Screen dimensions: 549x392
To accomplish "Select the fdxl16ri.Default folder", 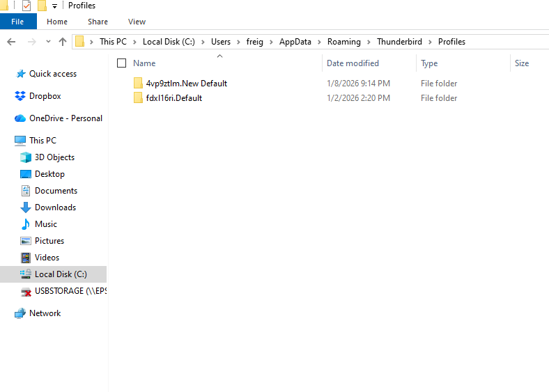I will (x=174, y=98).
